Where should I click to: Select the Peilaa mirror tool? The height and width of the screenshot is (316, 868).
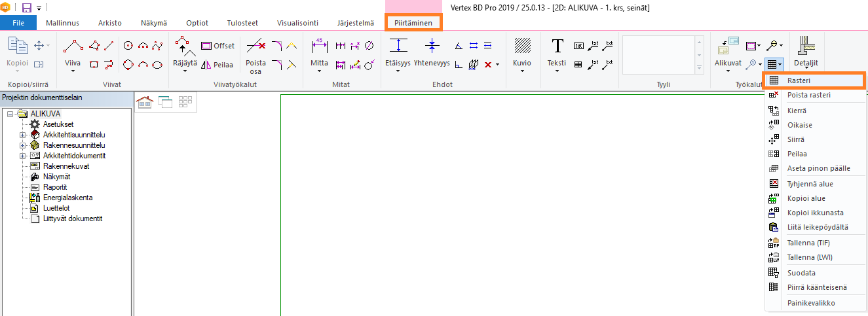coord(217,65)
